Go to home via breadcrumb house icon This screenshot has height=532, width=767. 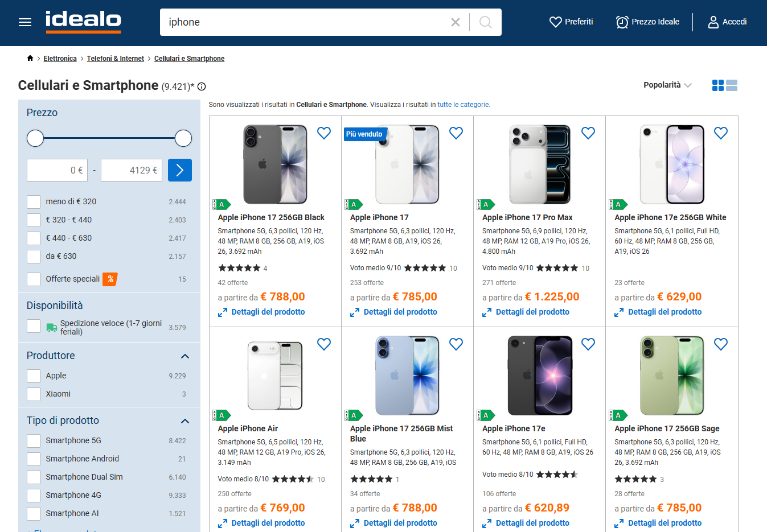point(30,58)
